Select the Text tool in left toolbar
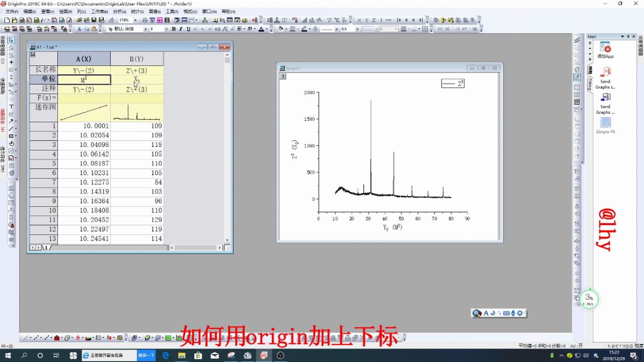644x362 pixels. pos(11,107)
